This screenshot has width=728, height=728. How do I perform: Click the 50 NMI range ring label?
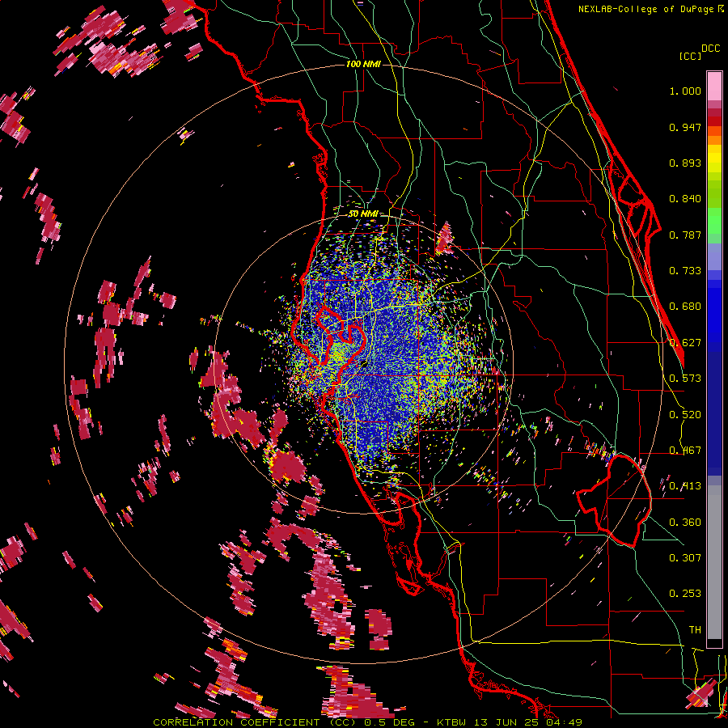click(x=363, y=214)
